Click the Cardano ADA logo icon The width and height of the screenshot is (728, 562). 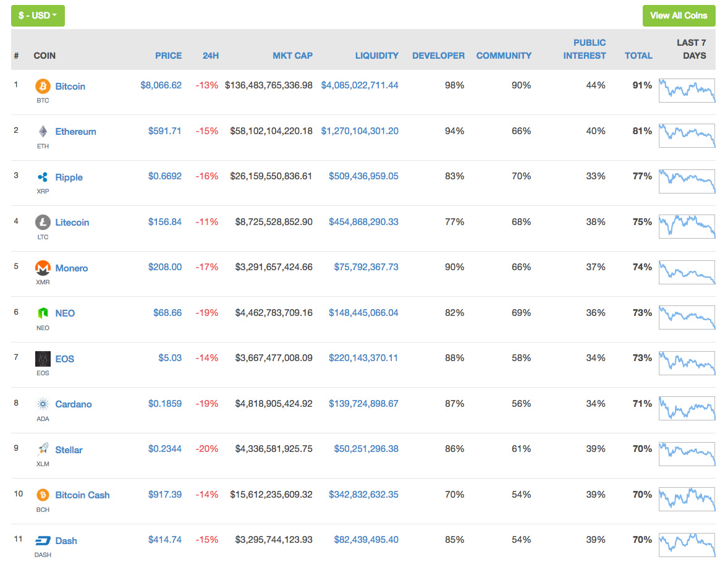pos(43,404)
